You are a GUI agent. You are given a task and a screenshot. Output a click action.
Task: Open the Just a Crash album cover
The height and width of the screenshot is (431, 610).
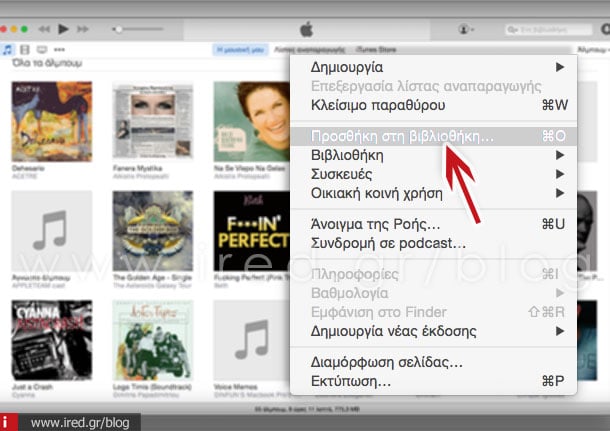pyautogui.click(x=52, y=340)
